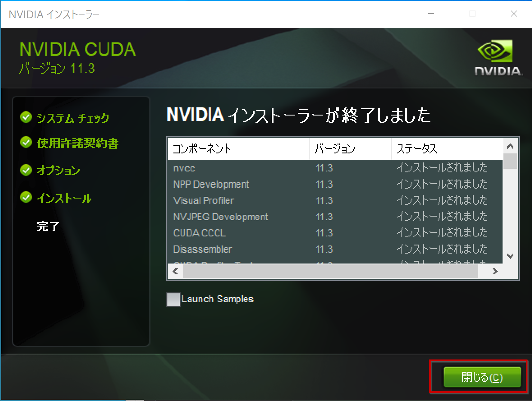The height and width of the screenshot is (401, 532).
Task: Close the NVIDIA インストーラー window with X
Action: [x=514, y=14]
